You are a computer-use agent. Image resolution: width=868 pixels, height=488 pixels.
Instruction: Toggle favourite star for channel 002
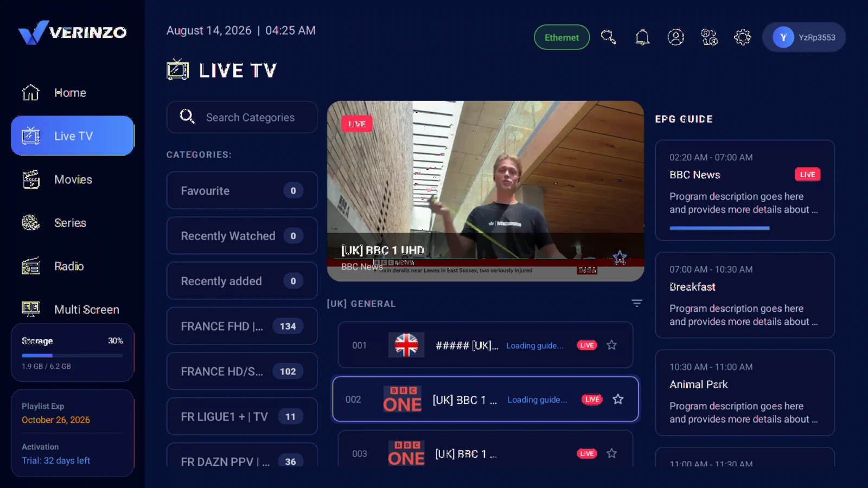pyautogui.click(x=618, y=399)
